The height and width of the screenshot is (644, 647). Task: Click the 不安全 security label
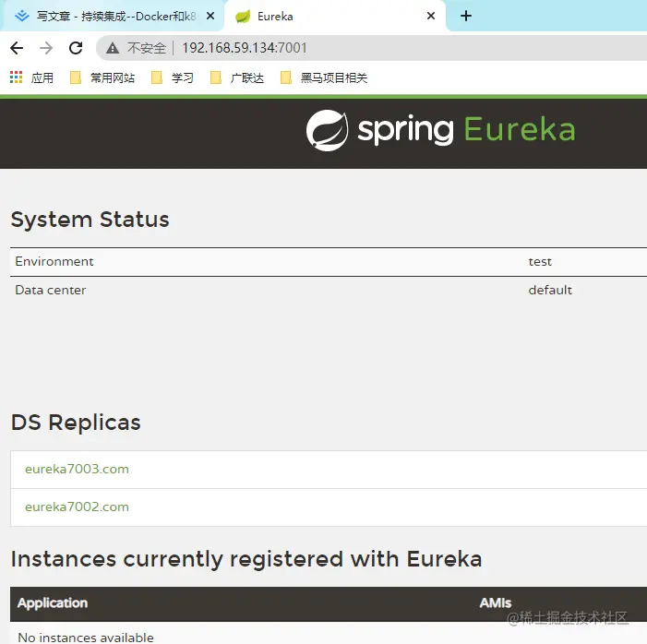147,48
